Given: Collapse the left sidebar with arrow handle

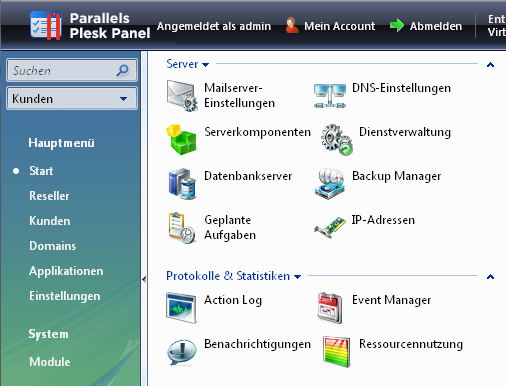Looking at the screenshot, I should pos(144,279).
